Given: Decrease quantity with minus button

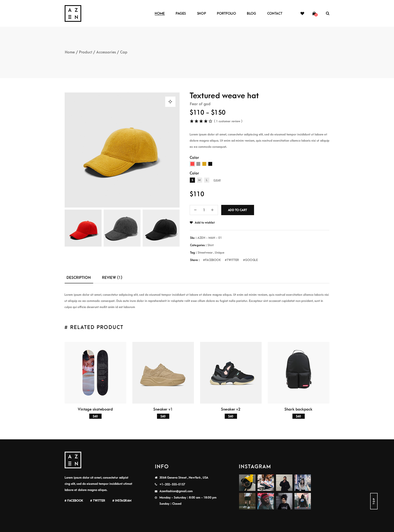Looking at the screenshot, I should click(x=195, y=210).
